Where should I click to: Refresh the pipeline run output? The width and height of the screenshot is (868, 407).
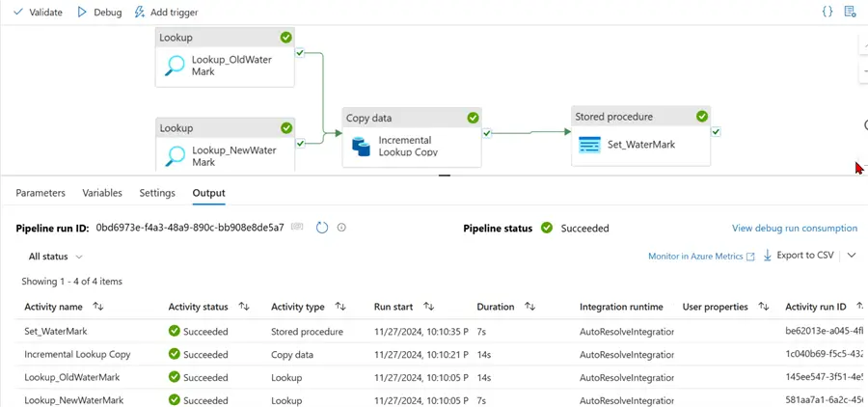point(322,228)
